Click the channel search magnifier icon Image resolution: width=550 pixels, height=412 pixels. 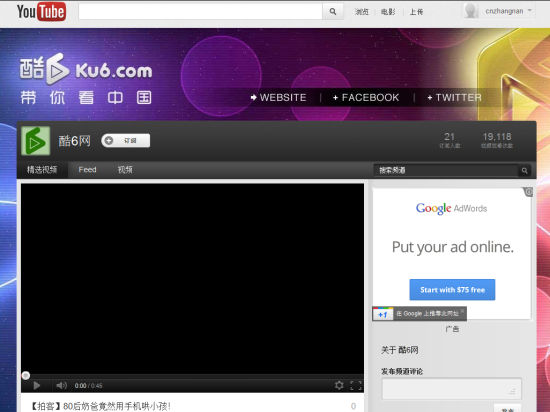(524, 170)
